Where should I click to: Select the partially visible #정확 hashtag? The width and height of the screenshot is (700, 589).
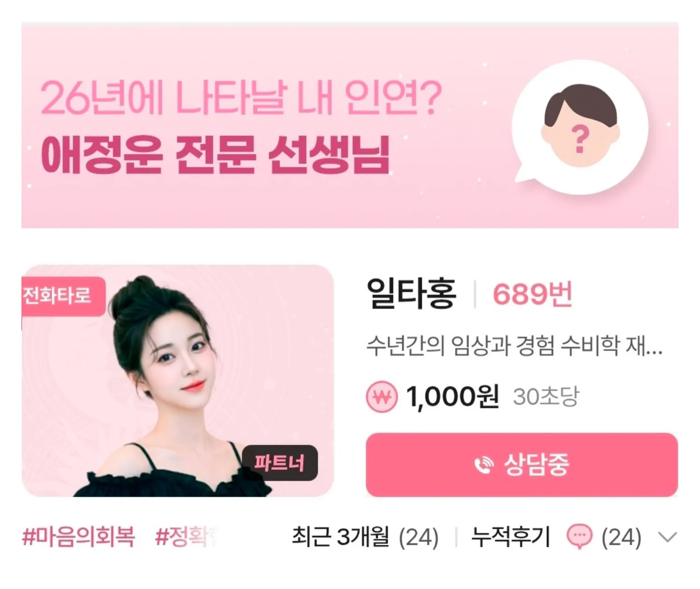187,537
